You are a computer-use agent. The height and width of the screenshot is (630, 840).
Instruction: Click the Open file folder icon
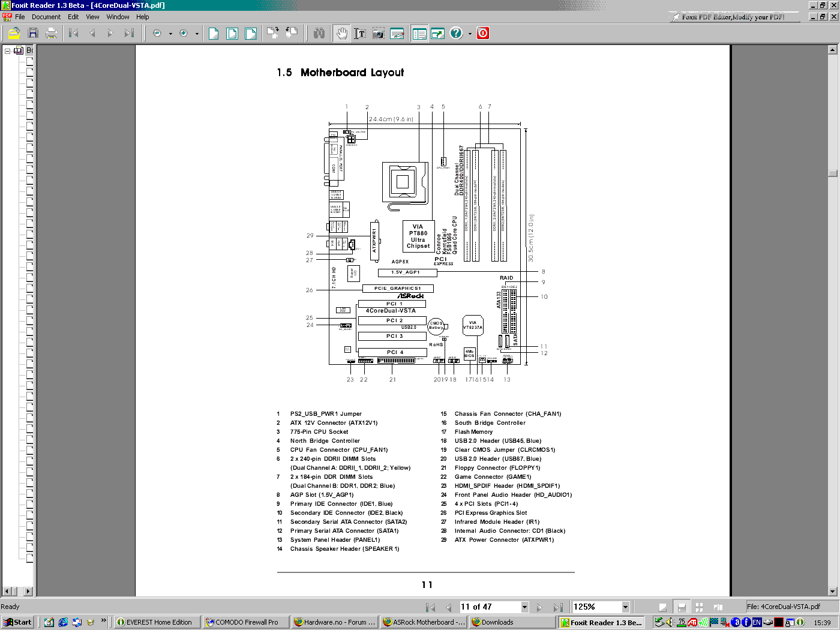click(14, 34)
